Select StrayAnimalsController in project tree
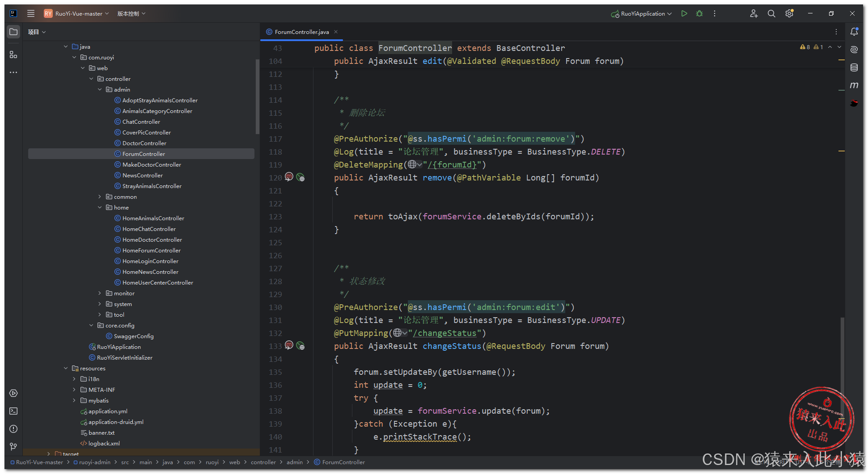The height and width of the screenshot is (474, 868). pos(148,186)
